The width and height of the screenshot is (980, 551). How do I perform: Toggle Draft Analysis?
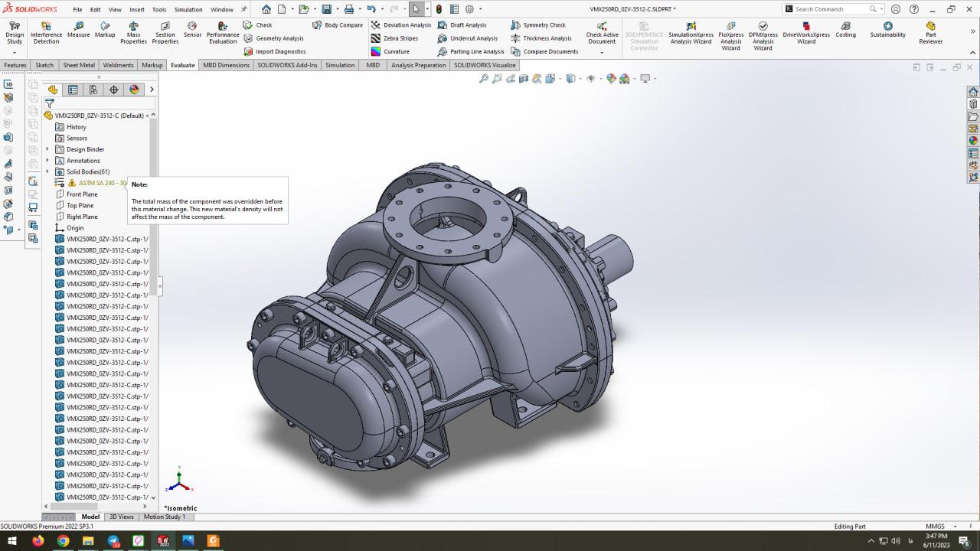point(462,25)
